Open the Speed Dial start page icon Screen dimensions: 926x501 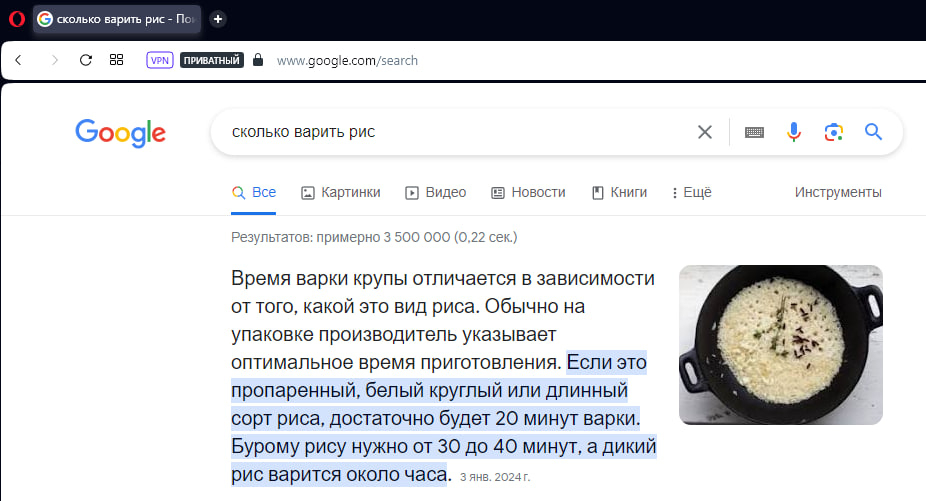[x=117, y=60]
